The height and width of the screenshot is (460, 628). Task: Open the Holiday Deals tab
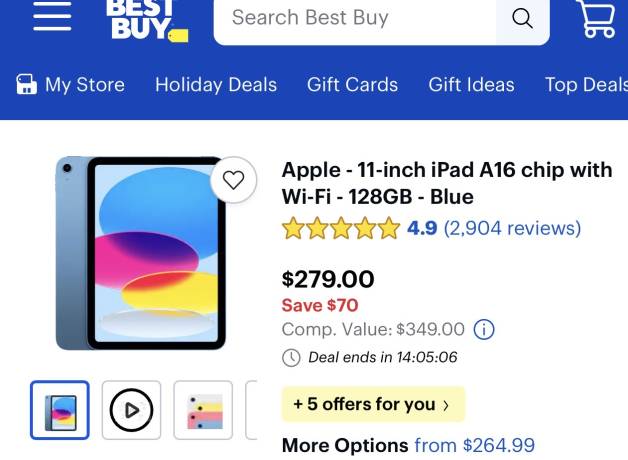(216, 85)
